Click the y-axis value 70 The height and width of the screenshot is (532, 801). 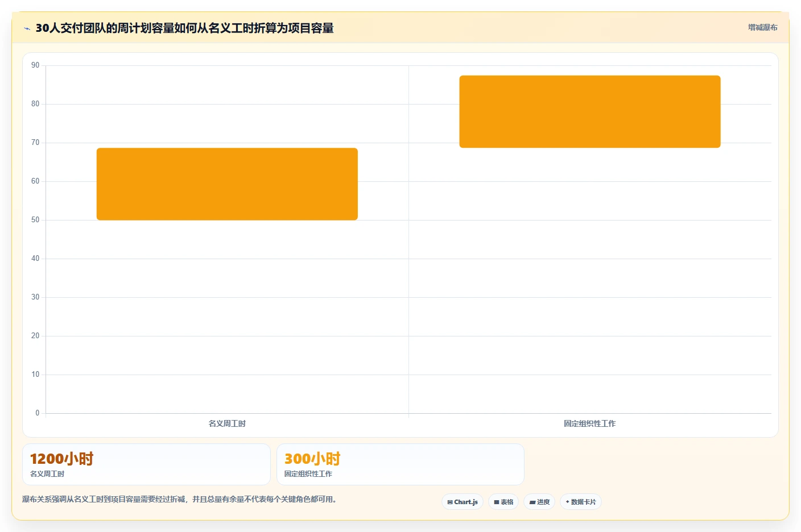(x=35, y=143)
